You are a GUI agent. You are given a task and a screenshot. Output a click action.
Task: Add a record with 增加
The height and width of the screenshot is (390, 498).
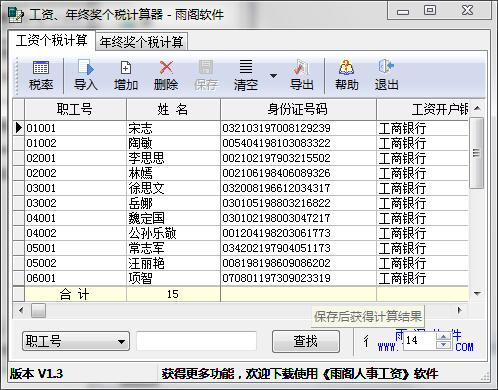pos(126,76)
